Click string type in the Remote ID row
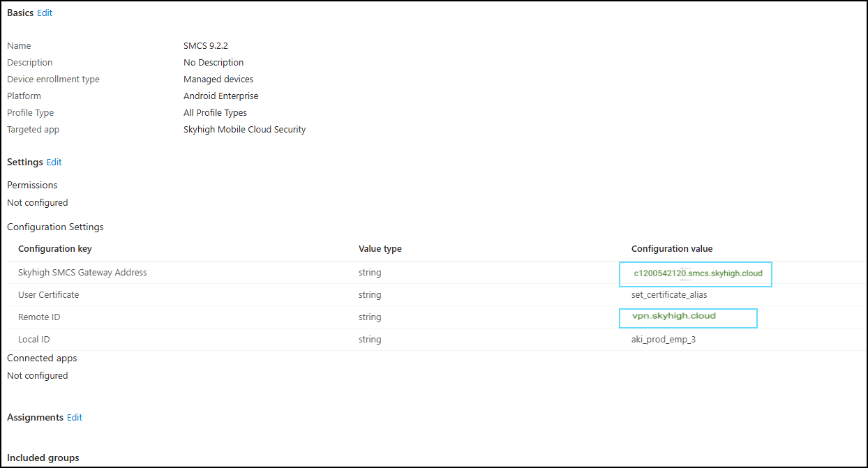This screenshot has width=868, height=468. tap(370, 317)
